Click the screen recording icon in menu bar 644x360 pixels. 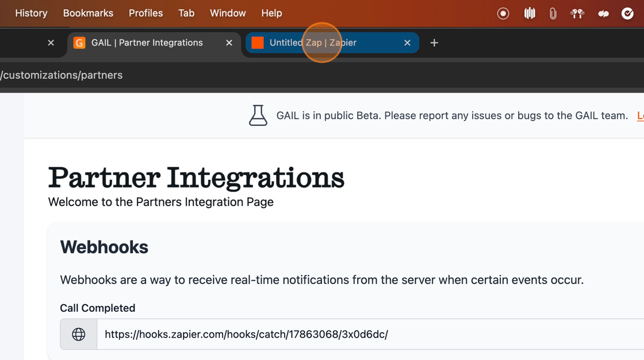(503, 13)
